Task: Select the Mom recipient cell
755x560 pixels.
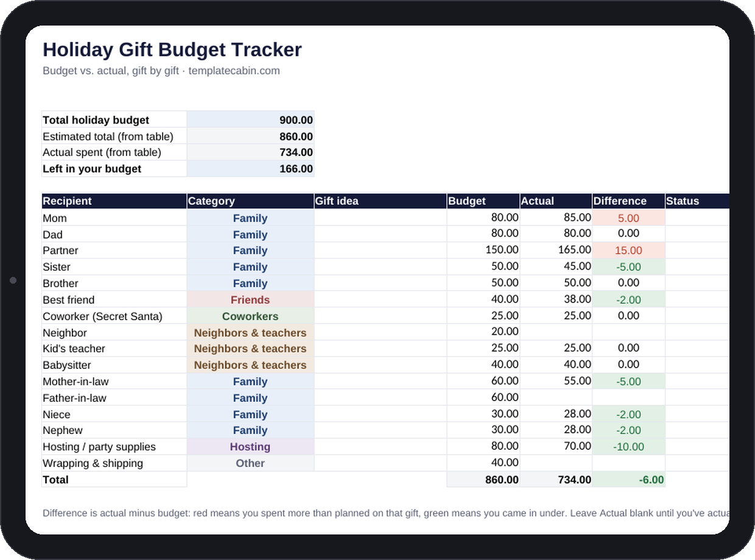Action: click(x=114, y=218)
